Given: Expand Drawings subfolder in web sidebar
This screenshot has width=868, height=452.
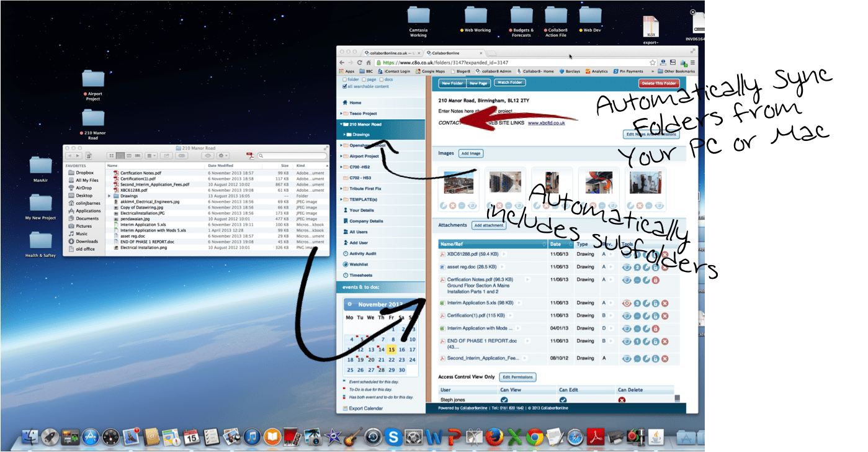Looking at the screenshot, I should pos(345,134).
